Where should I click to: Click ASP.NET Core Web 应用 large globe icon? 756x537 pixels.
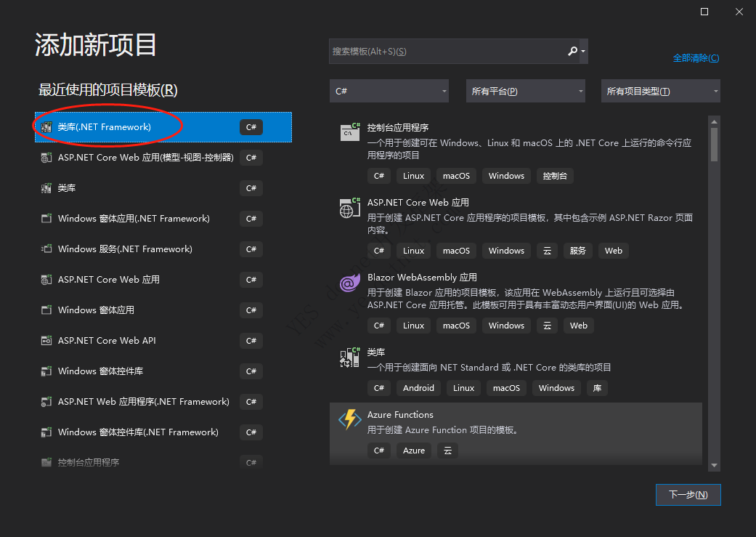(350, 208)
